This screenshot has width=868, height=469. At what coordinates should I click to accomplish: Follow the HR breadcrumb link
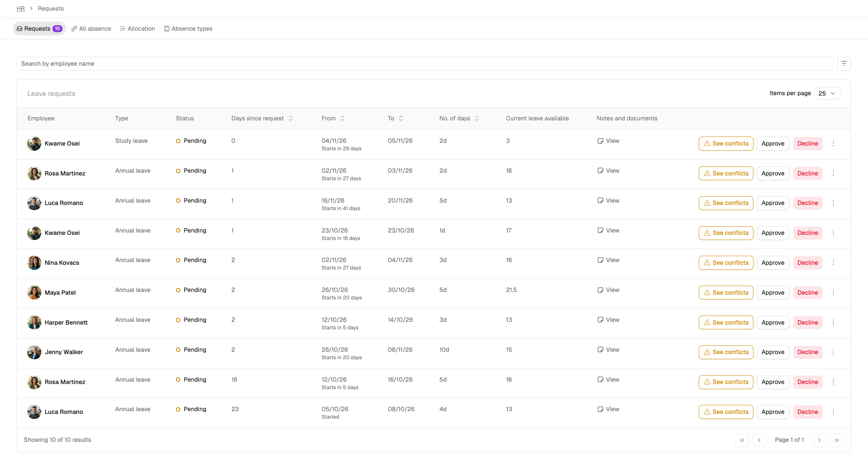tap(20, 9)
